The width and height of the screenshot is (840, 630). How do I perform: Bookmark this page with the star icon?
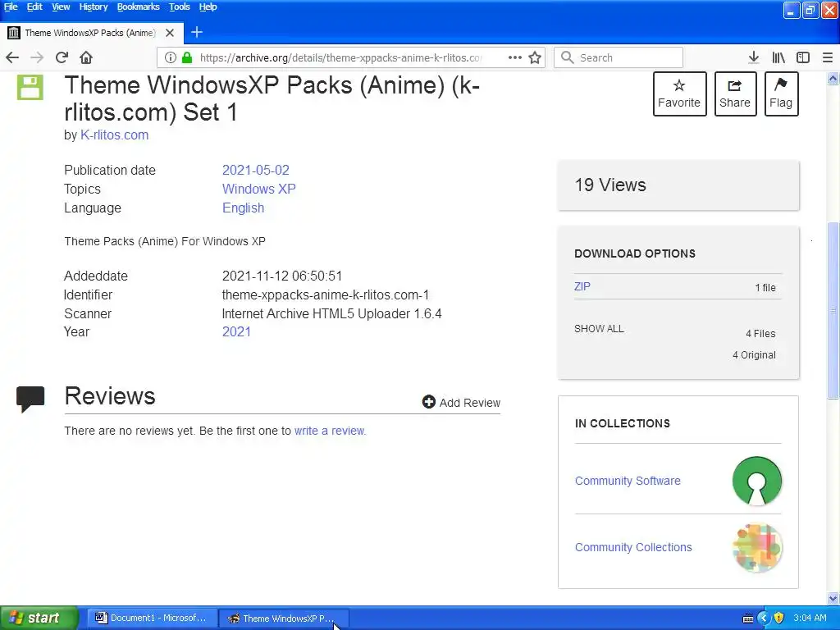(535, 57)
